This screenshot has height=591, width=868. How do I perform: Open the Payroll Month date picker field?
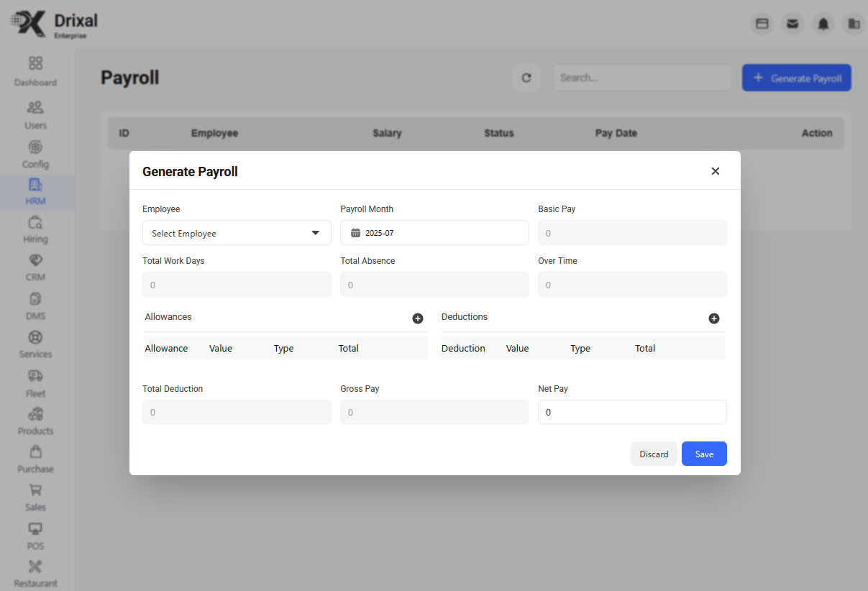pos(434,233)
